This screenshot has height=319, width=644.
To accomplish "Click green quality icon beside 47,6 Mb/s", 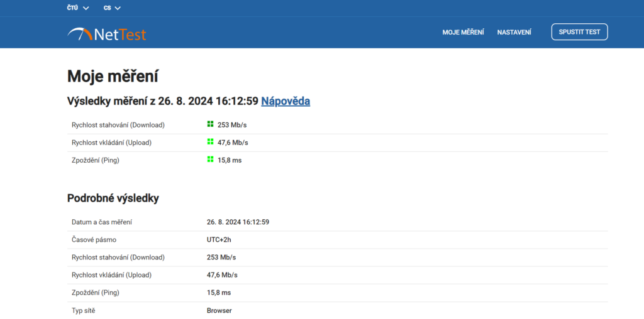I will [211, 142].
